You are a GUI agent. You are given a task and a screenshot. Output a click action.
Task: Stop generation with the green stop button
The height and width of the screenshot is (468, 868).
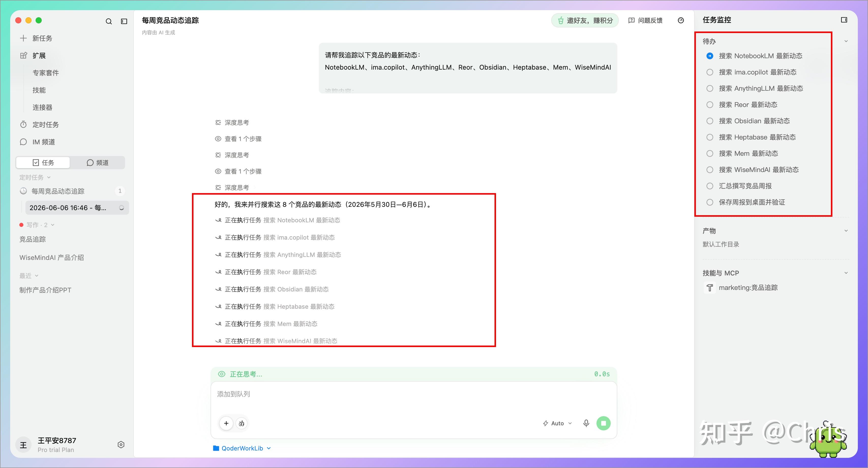click(603, 423)
